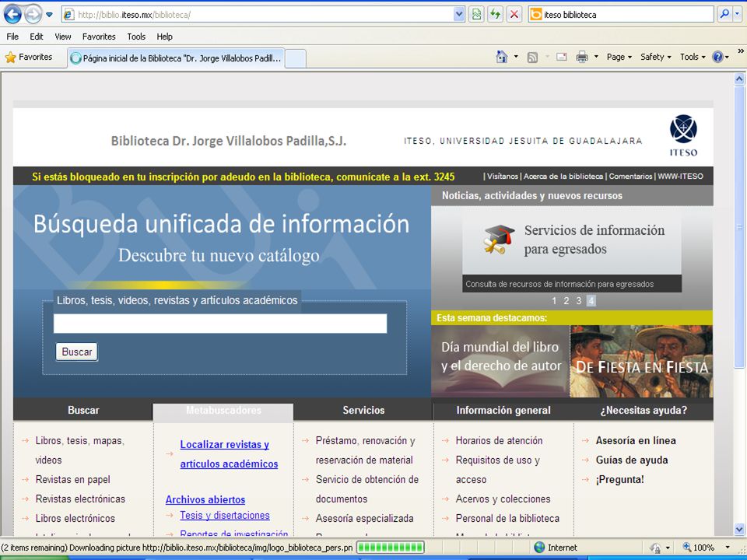This screenshot has height=560, width=747.
Task: Click the Compatibility View icon in address bar
Action: point(476,15)
